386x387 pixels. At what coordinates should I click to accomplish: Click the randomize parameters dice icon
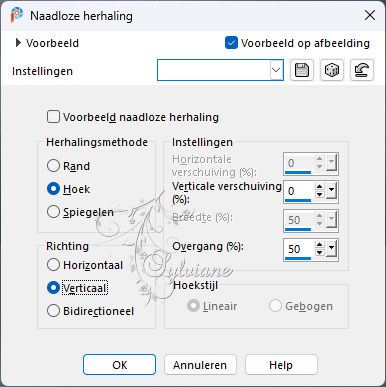pyautogui.click(x=331, y=70)
